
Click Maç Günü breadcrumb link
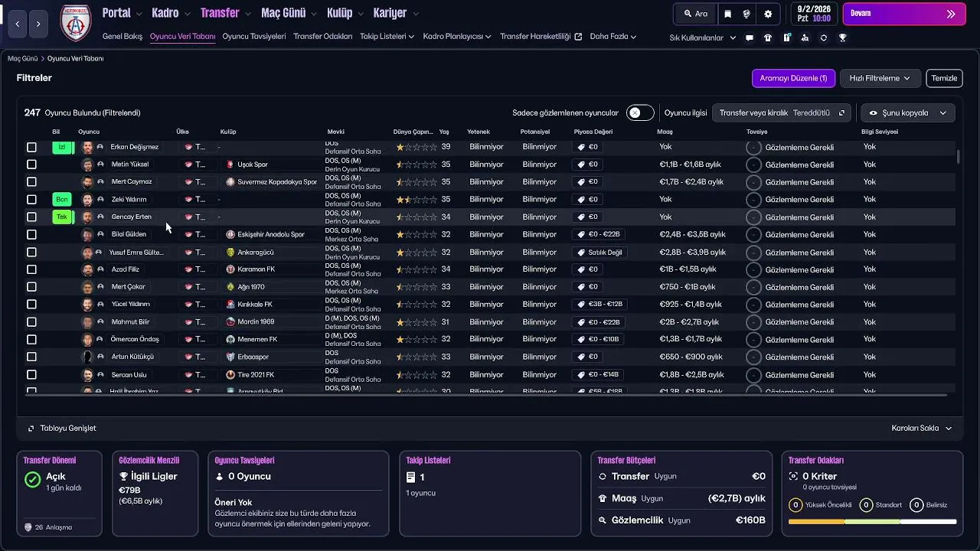point(22,58)
